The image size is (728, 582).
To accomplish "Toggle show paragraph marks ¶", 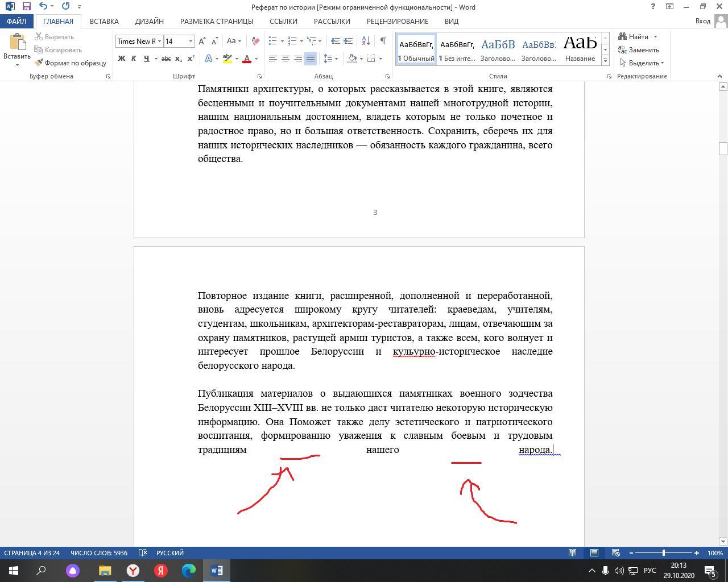I will pyautogui.click(x=383, y=41).
